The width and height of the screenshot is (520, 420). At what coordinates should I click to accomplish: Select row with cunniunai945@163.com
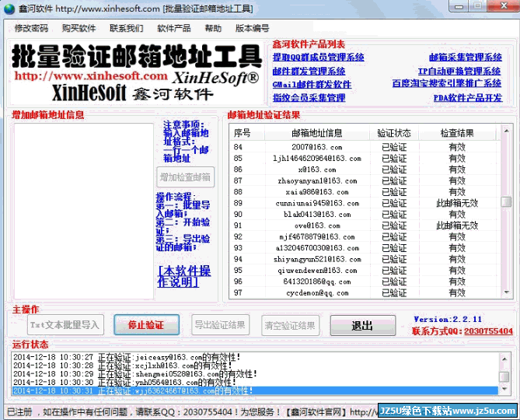click(x=365, y=203)
